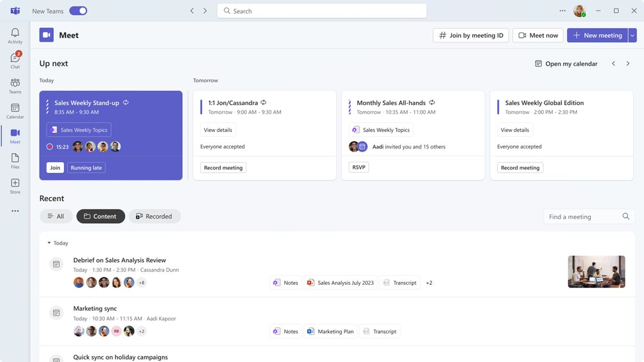Turn off the New Teams toggle

(78, 11)
